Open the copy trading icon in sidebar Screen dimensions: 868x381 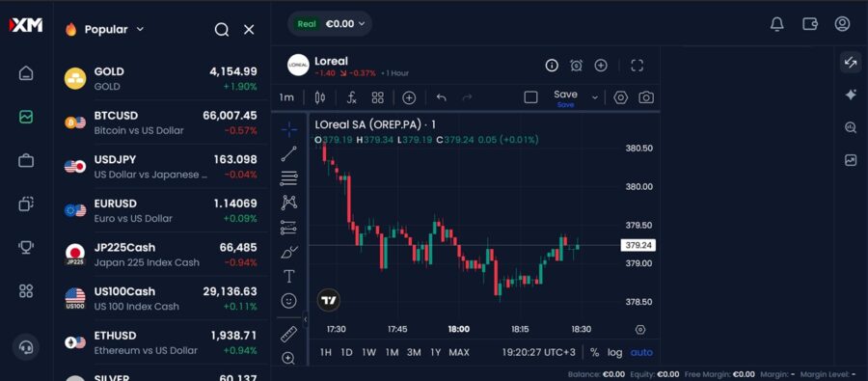[x=26, y=204]
